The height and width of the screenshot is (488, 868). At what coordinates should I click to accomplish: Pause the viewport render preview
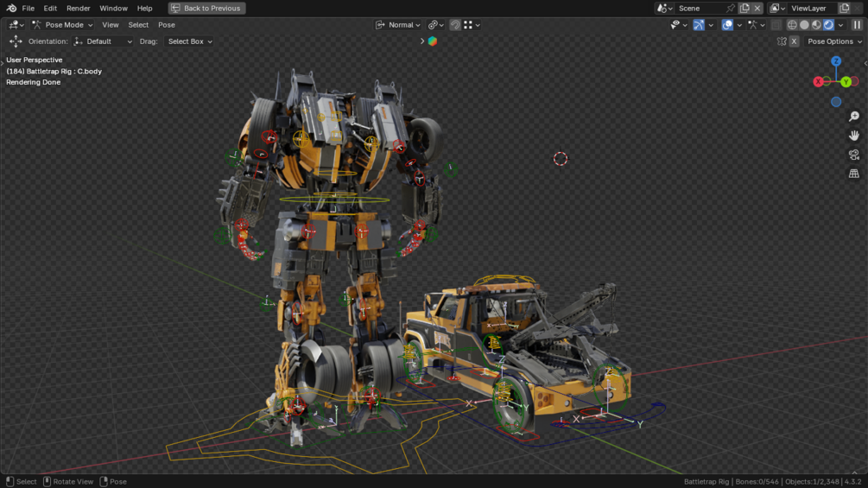857,25
